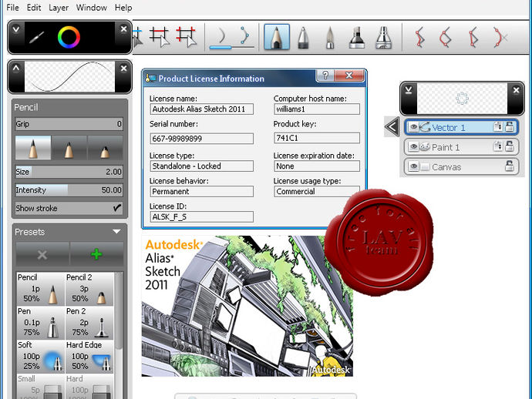Select the Hard Edge preset
This screenshot has height=399, width=532.
point(89,356)
